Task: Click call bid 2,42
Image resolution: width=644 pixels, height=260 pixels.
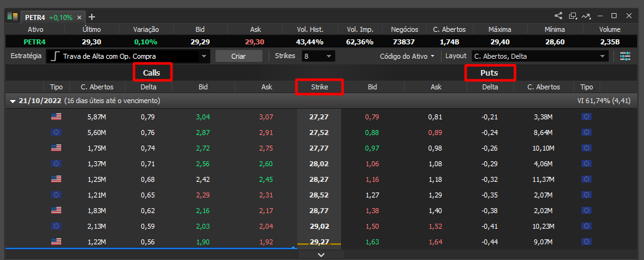Action: pyautogui.click(x=203, y=179)
